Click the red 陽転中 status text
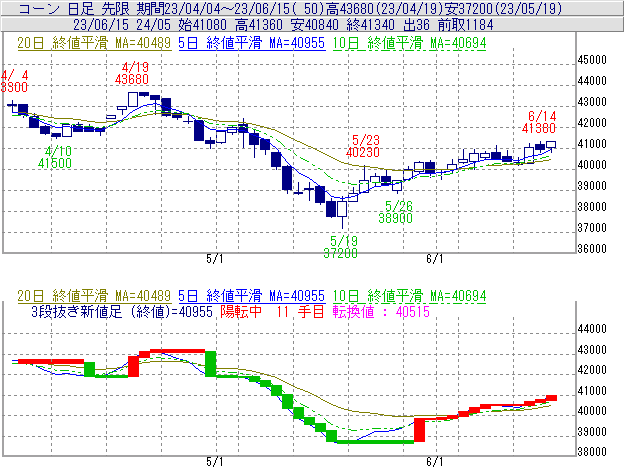This screenshot has width=624, height=475. click(241, 311)
